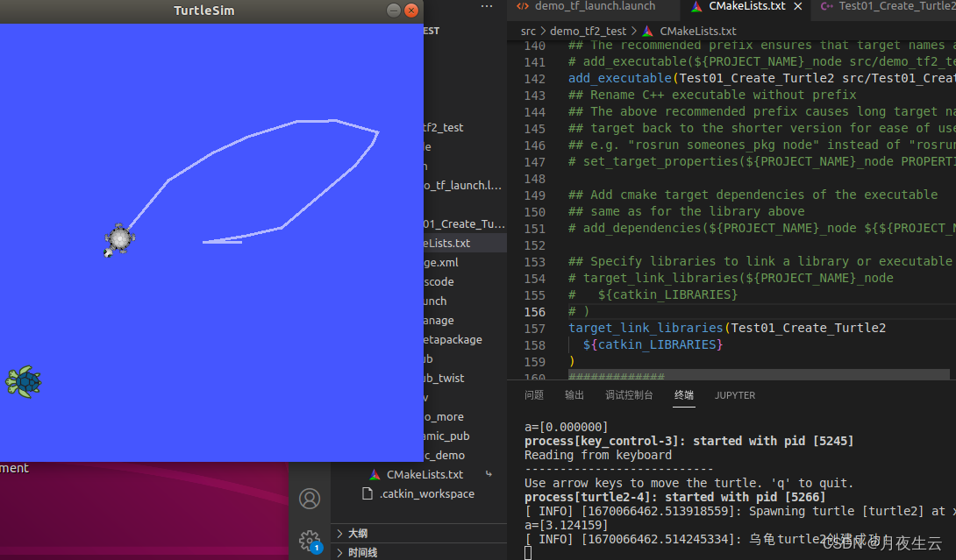This screenshot has height=560, width=956.
Task: Click the green turtle in TurtleSim
Action: point(23,382)
